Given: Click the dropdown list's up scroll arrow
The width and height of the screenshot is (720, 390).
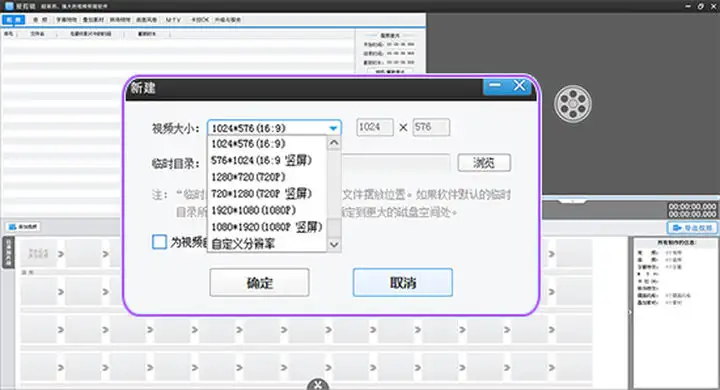Looking at the screenshot, I should (x=334, y=143).
